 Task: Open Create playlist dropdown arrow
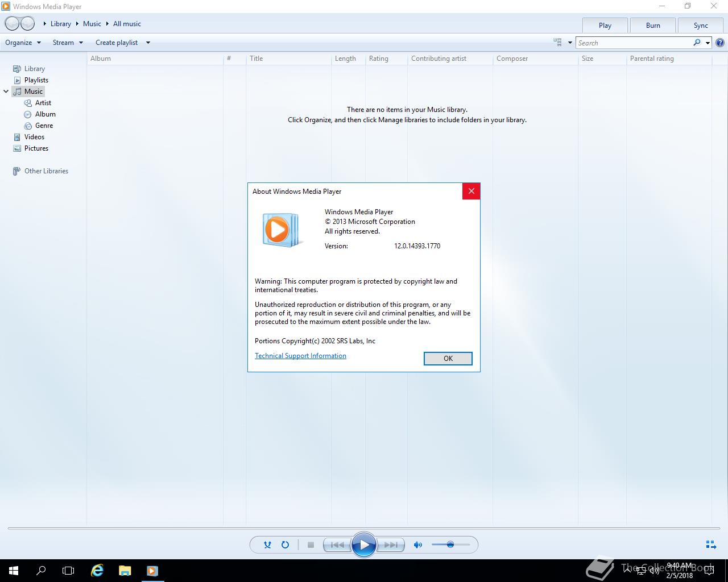click(148, 43)
